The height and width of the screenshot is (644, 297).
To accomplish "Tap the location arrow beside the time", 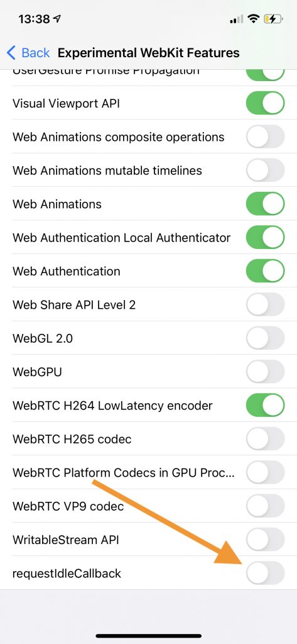I will point(57,19).
